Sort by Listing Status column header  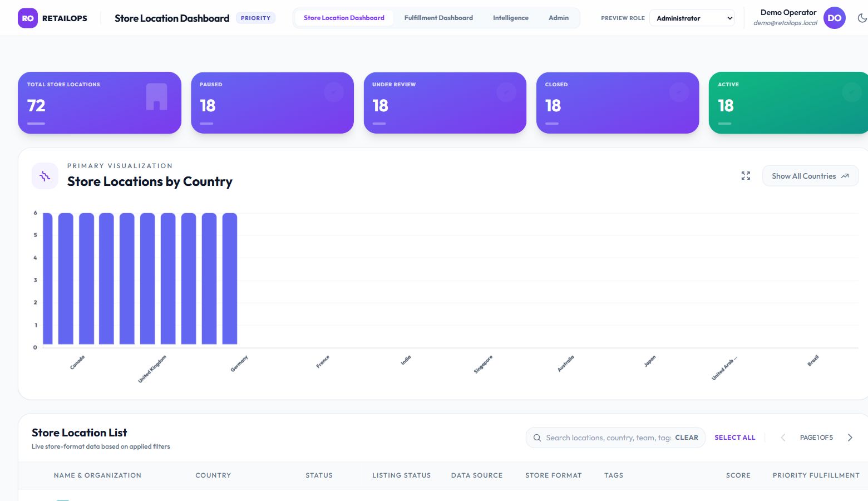pos(401,475)
